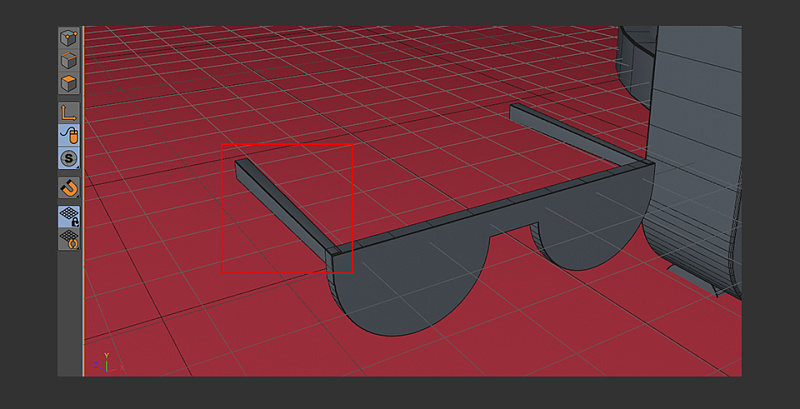This screenshot has height=409, width=800.
Task: Toggle the Tweak mode mouse icon
Action: [x=69, y=135]
